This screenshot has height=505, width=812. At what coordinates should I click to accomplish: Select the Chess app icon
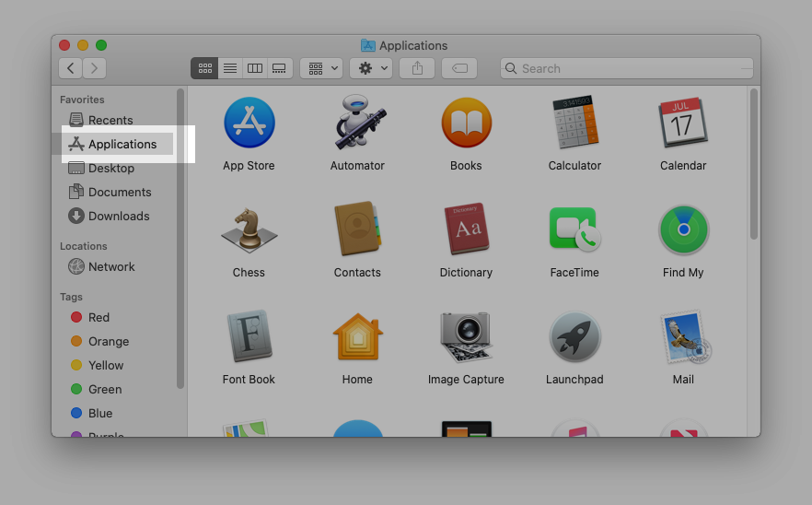249,230
